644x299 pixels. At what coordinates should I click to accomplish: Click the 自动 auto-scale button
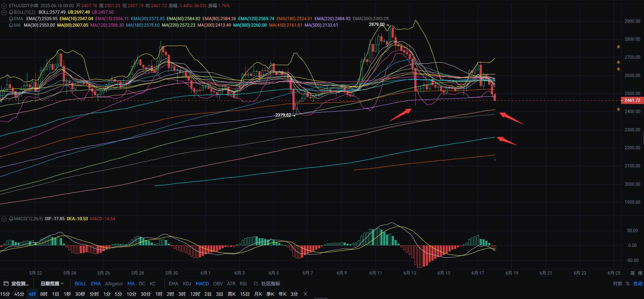coord(638,284)
